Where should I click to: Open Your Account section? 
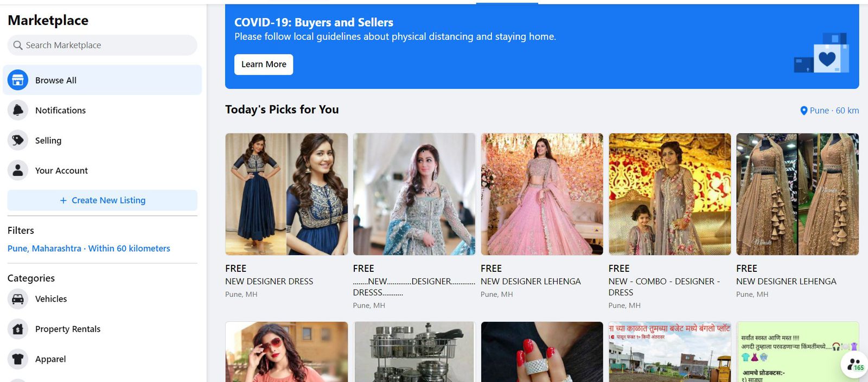pos(103,170)
